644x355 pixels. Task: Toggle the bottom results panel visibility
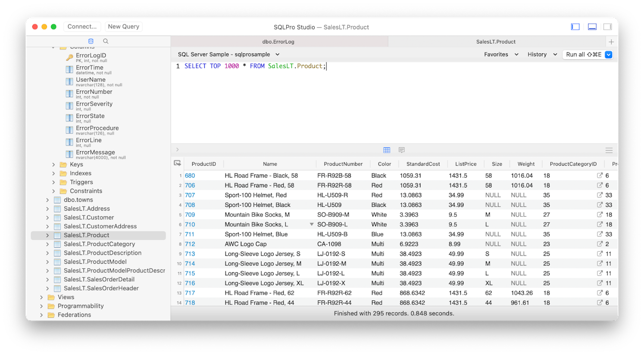click(592, 27)
